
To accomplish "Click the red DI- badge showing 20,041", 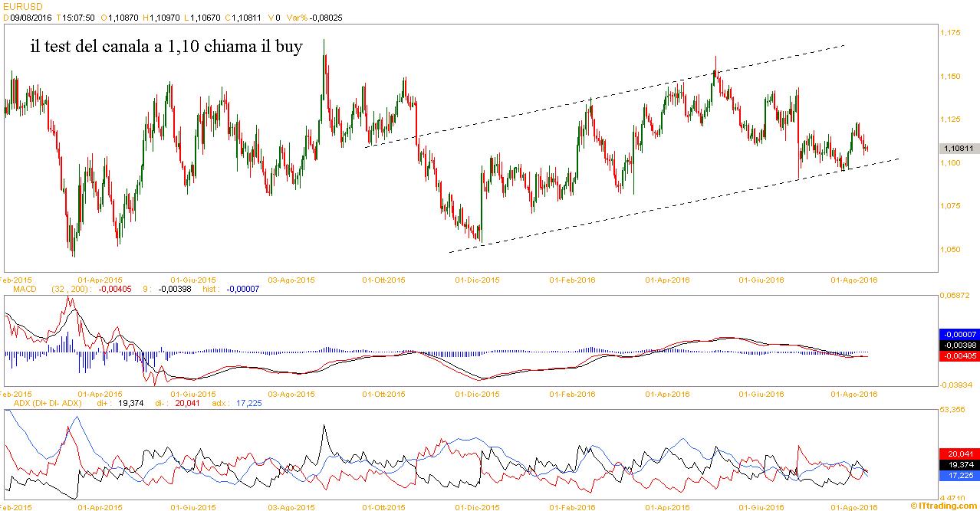I will pyautogui.click(x=959, y=454).
